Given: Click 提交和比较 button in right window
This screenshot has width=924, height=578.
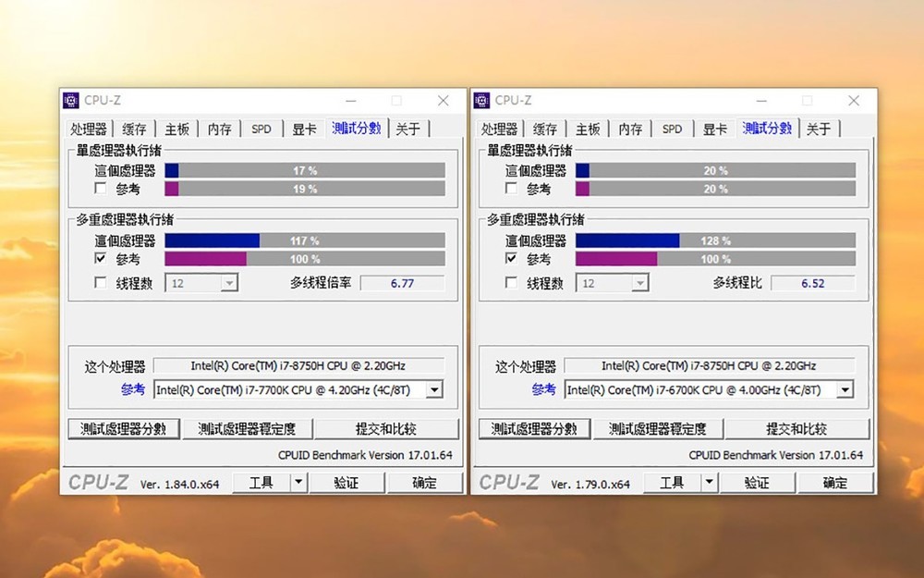Looking at the screenshot, I should [796, 429].
